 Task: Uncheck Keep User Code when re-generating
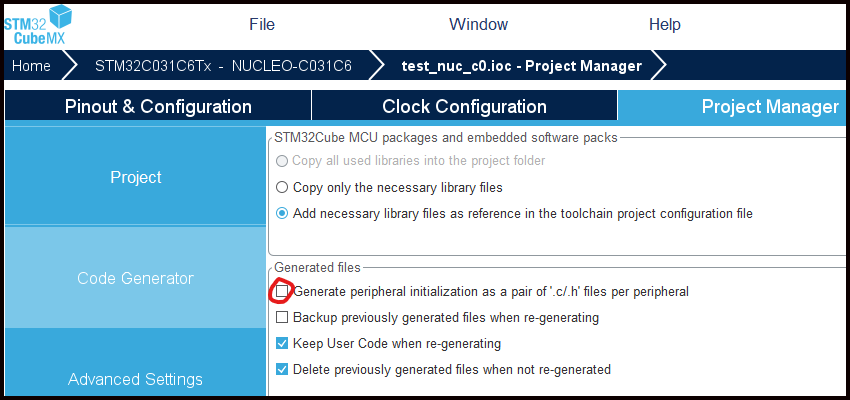pyautogui.click(x=282, y=344)
